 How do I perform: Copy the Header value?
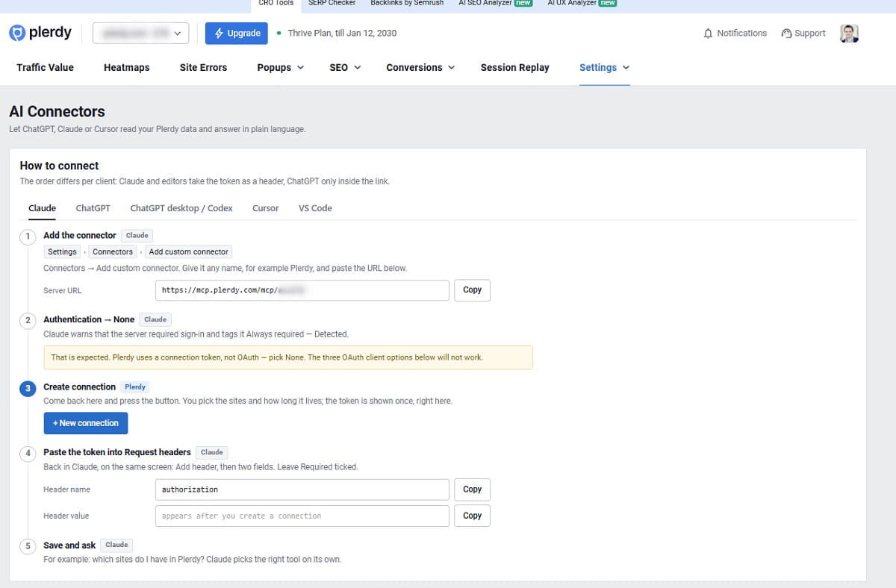point(473,516)
